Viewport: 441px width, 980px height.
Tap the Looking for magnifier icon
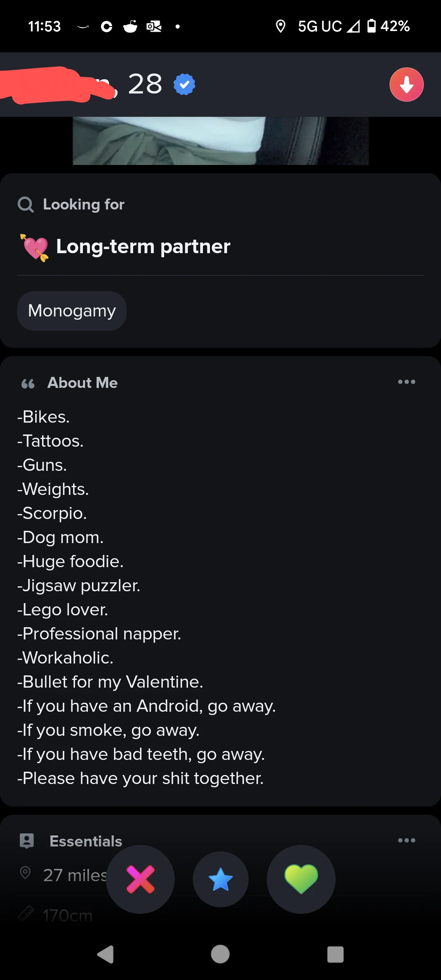point(26,204)
